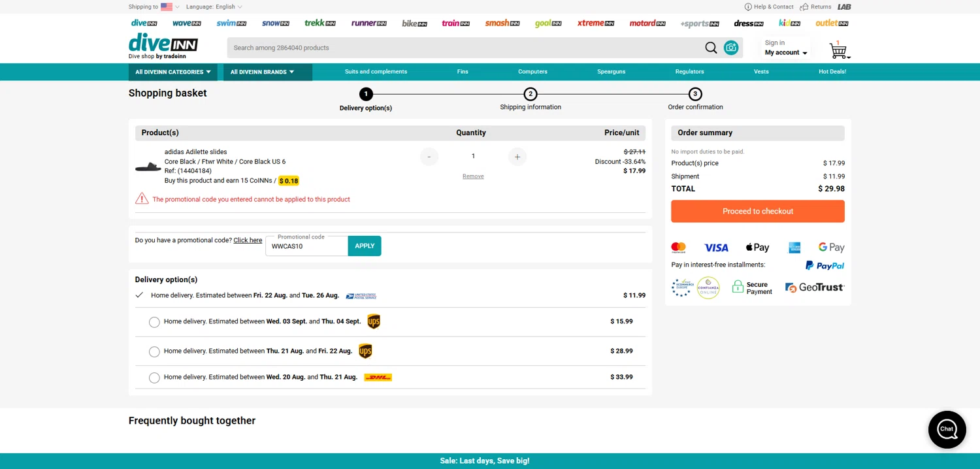
Task: Go to the outletinn store
Action: 832,23
